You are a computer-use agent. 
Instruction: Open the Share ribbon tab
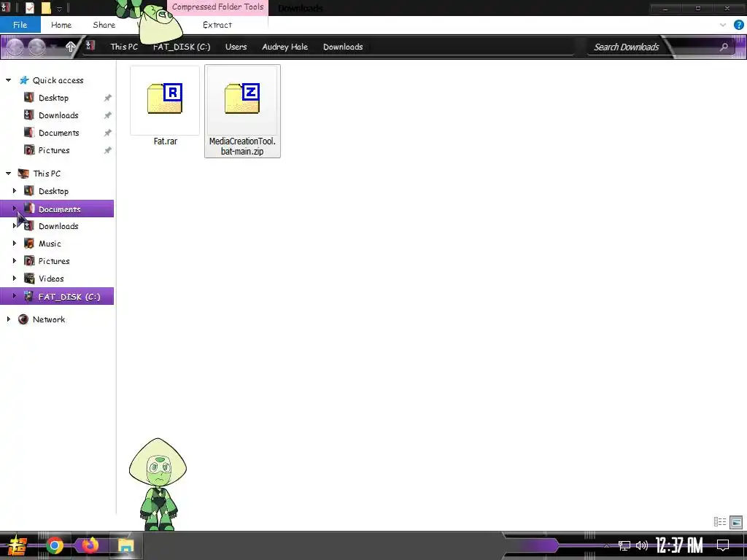point(104,25)
